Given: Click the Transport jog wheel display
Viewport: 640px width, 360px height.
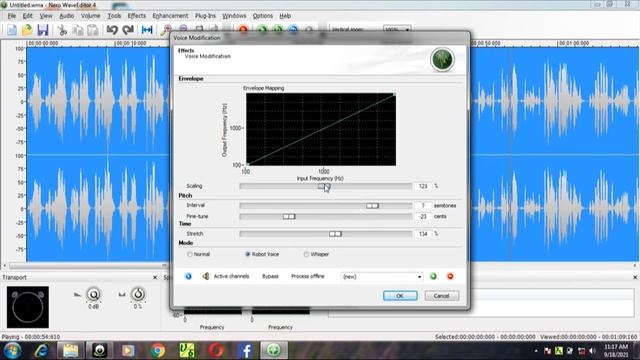Looking at the screenshot, I should click(28, 307).
